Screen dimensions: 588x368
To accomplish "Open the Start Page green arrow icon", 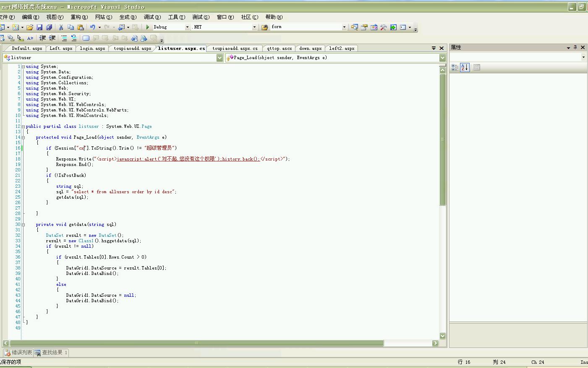I will 393,27.
